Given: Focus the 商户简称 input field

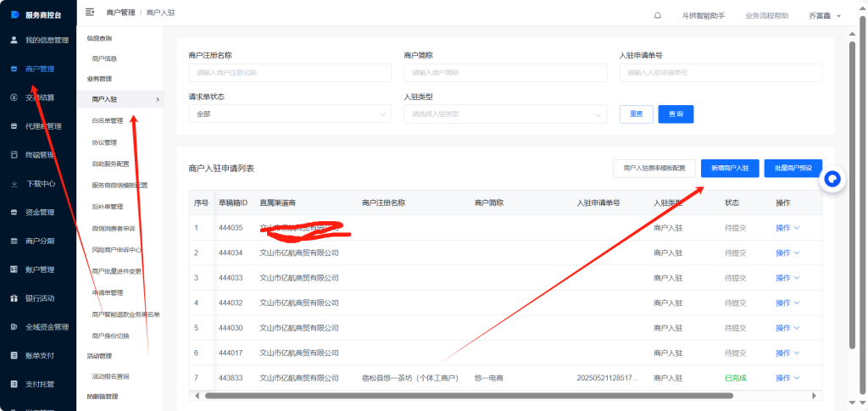Looking at the screenshot, I should click(505, 73).
